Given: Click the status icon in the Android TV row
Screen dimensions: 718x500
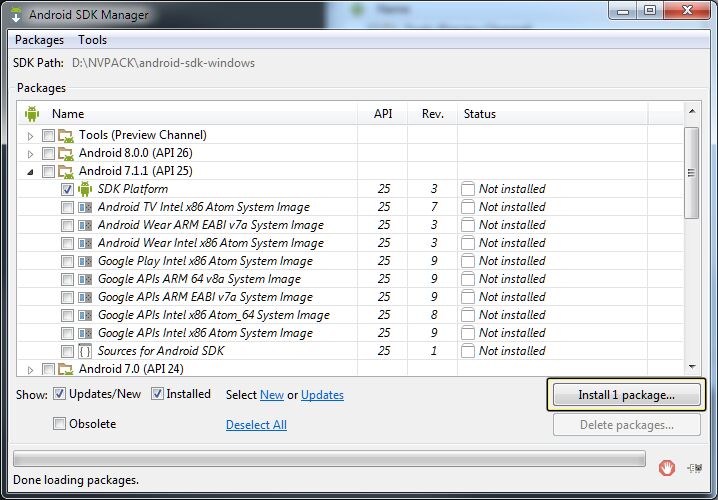Looking at the screenshot, I should (468, 207).
